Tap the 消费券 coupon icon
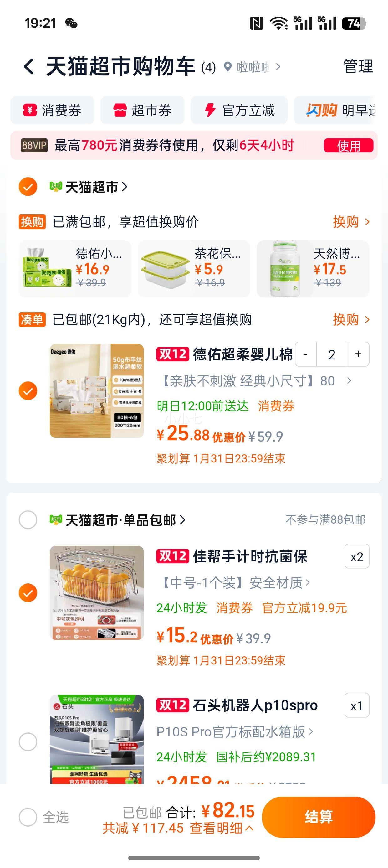The width and height of the screenshot is (388, 868). coord(30,110)
